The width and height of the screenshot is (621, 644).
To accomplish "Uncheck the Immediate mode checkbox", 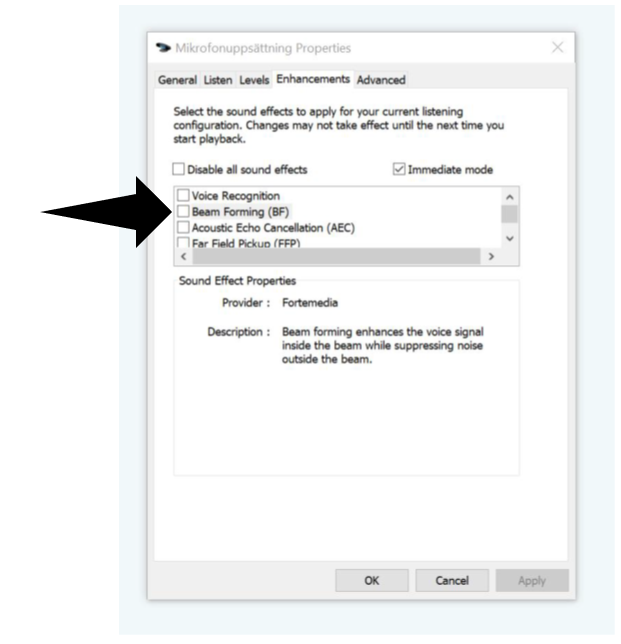I will tap(399, 169).
